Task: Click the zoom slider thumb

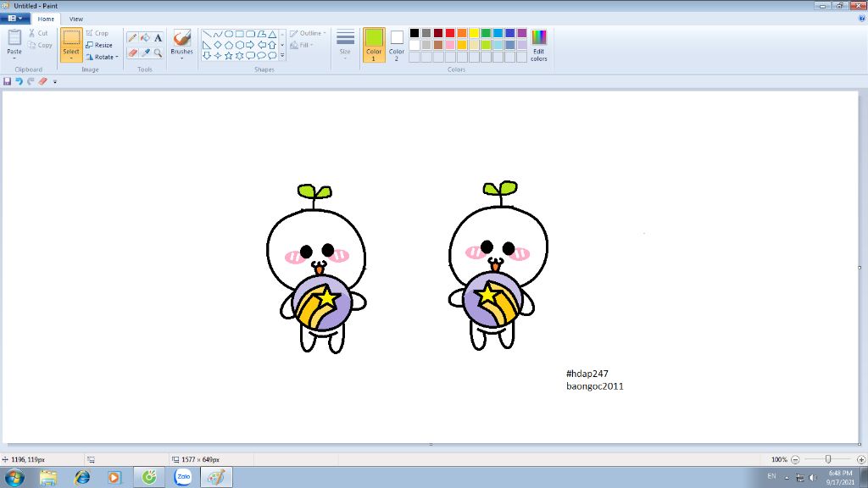Action: (x=828, y=459)
